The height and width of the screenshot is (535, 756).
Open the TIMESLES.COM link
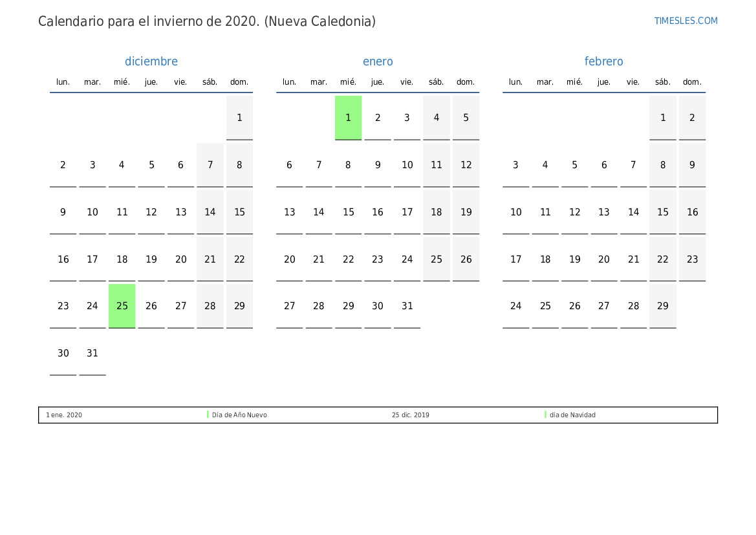686,21
